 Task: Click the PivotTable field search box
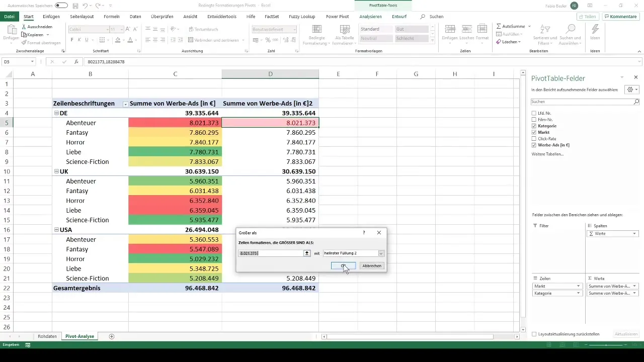585,102
